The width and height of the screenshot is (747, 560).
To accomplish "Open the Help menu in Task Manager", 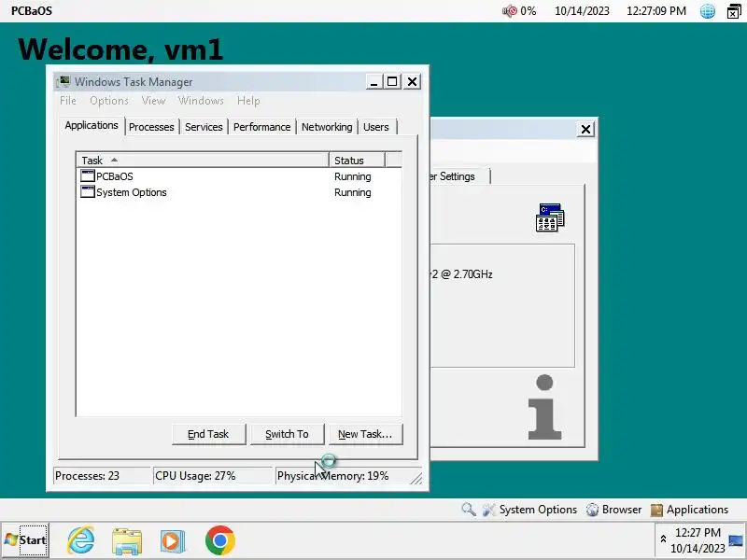I will (248, 101).
